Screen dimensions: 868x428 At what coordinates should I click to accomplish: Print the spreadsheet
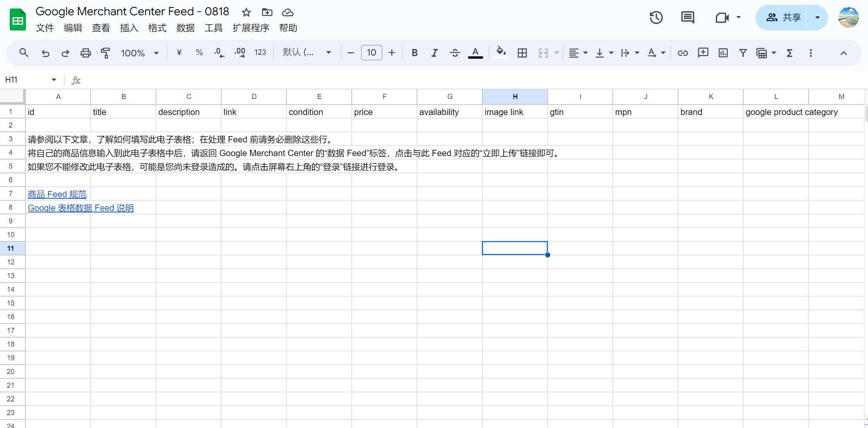[86, 53]
